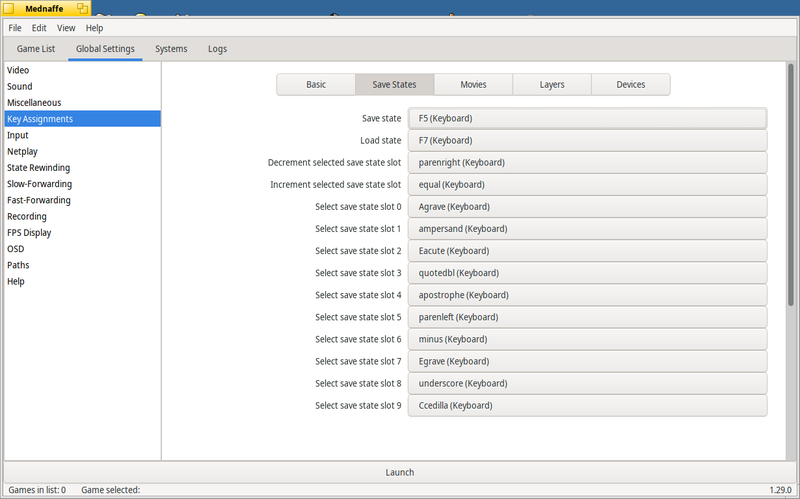800x499 pixels.
Task: Select State Rewinding in the sidebar
Action: coord(38,168)
